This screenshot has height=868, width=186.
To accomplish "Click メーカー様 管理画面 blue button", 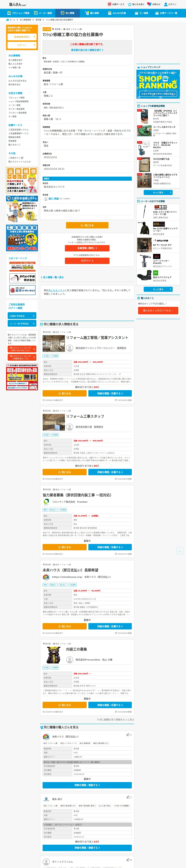I will click(22, 323).
